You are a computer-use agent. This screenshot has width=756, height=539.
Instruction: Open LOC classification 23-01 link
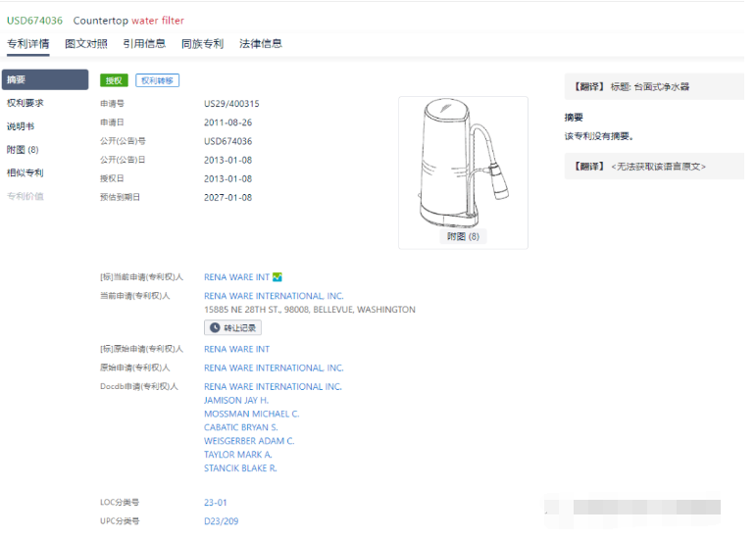[x=216, y=503]
